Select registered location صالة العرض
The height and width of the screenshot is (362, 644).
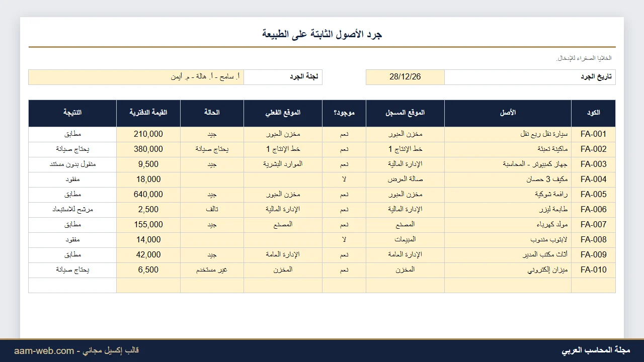coord(405,179)
